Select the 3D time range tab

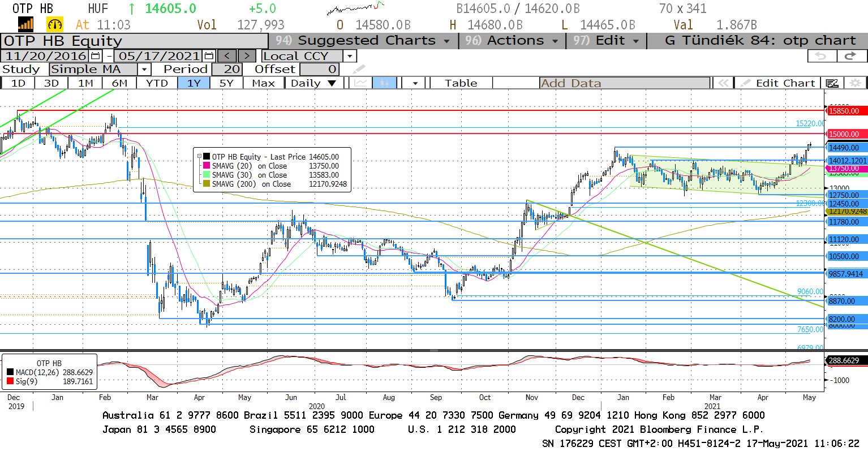51,83
